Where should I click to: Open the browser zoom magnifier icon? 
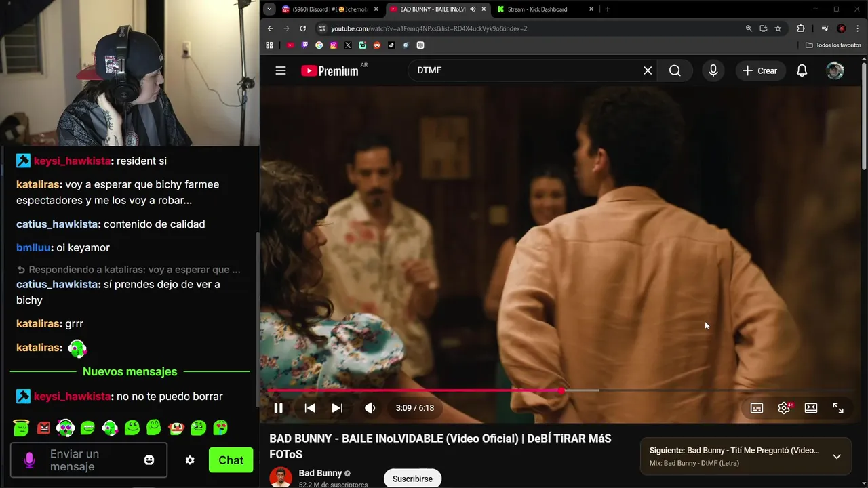coord(749,28)
